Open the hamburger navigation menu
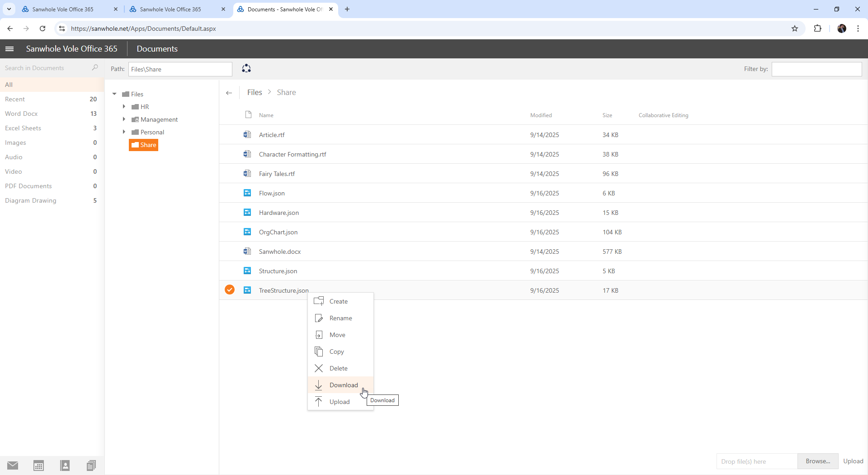The height and width of the screenshot is (475, 868). pos(9,49)
